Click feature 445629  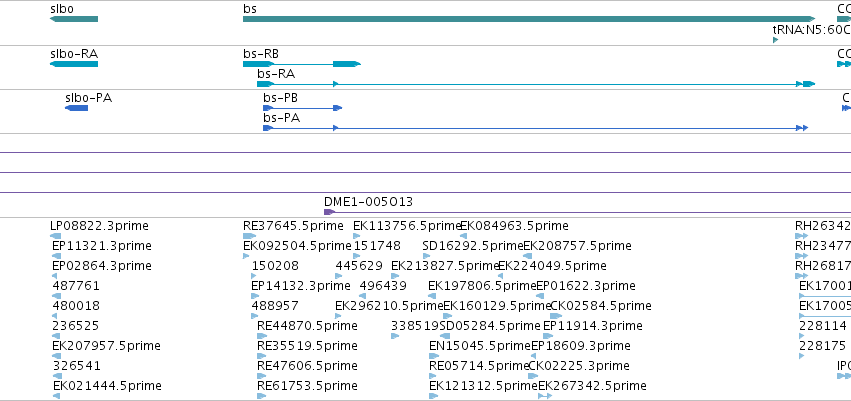(359, 266)
